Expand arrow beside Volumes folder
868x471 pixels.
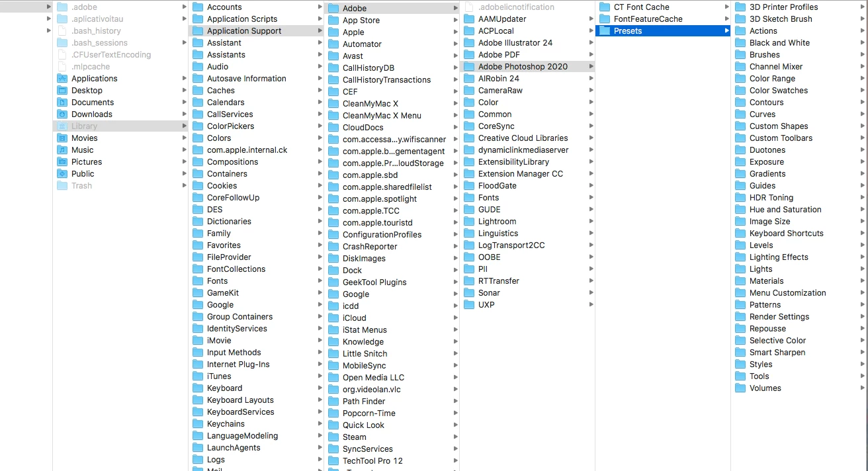click(x=862, y=388)
